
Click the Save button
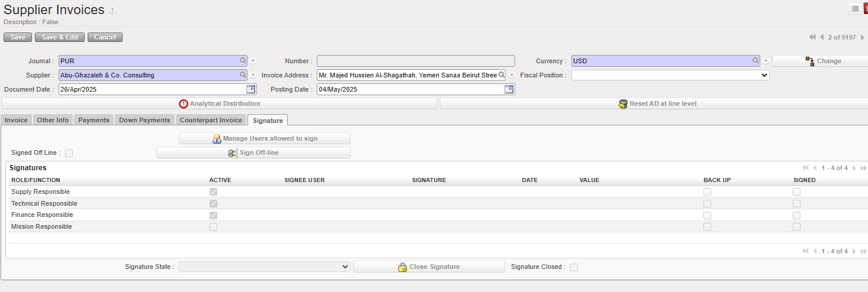18,37
